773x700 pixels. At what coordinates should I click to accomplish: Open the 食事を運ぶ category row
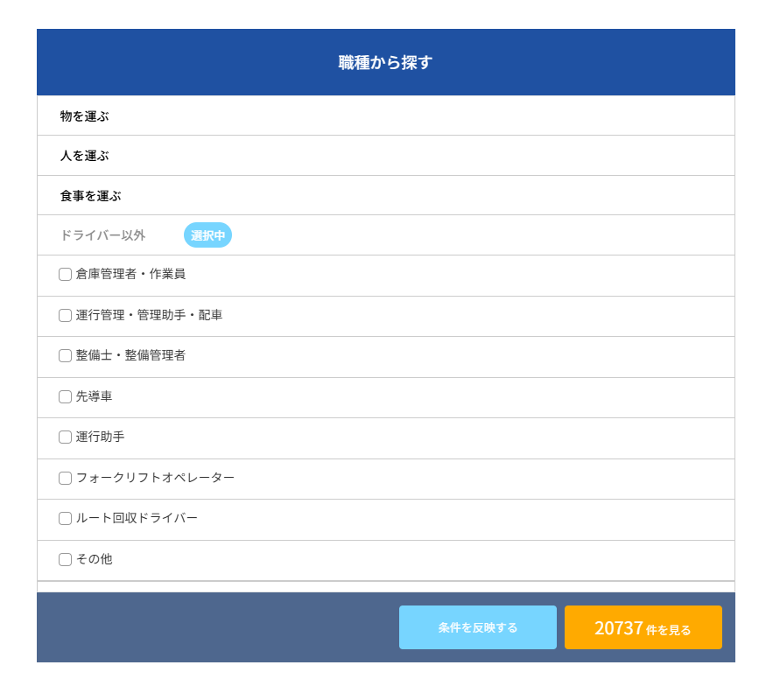91,196
